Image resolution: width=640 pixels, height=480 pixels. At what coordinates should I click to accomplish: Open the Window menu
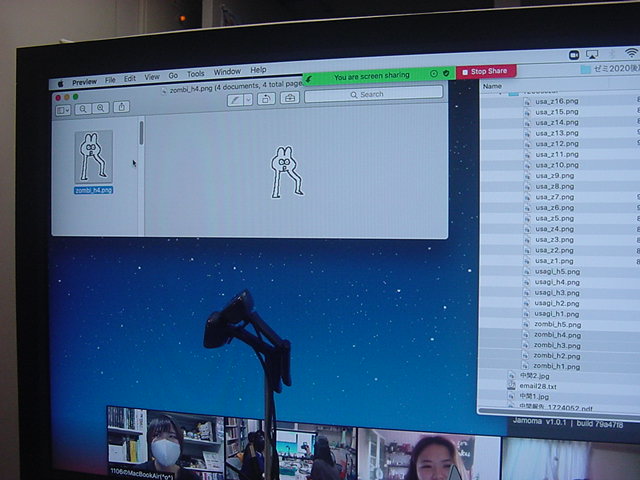pyautogui.click(x=227, y=72)
